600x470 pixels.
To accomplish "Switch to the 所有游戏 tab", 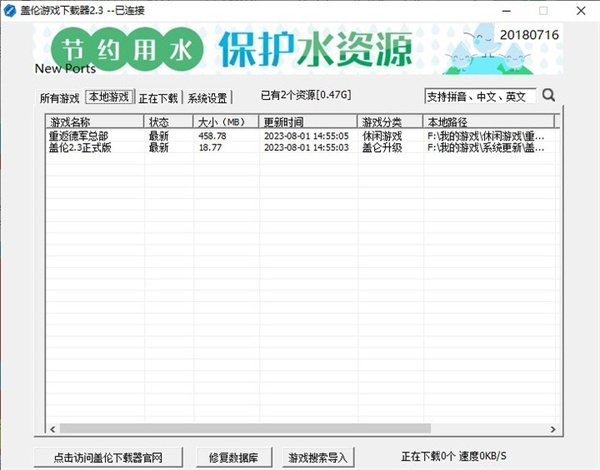I will pos(59,99).
